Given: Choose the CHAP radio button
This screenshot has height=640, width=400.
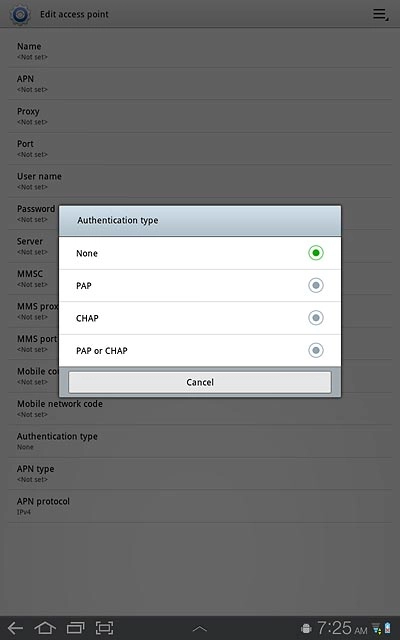Looking at the screenshot, I should [x=316, y=318].
